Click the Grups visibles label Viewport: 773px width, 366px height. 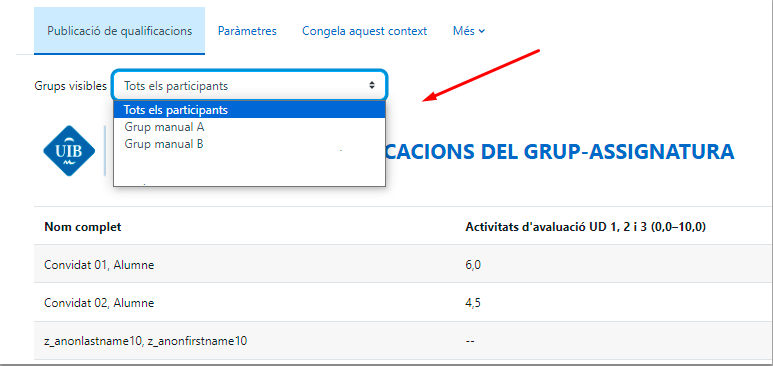pos(70,86)
